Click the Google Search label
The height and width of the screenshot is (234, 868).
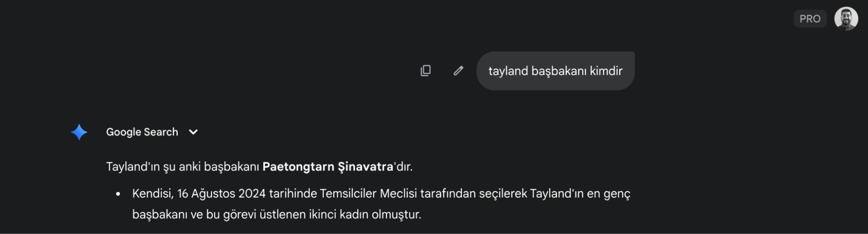(x=142, y=132)
